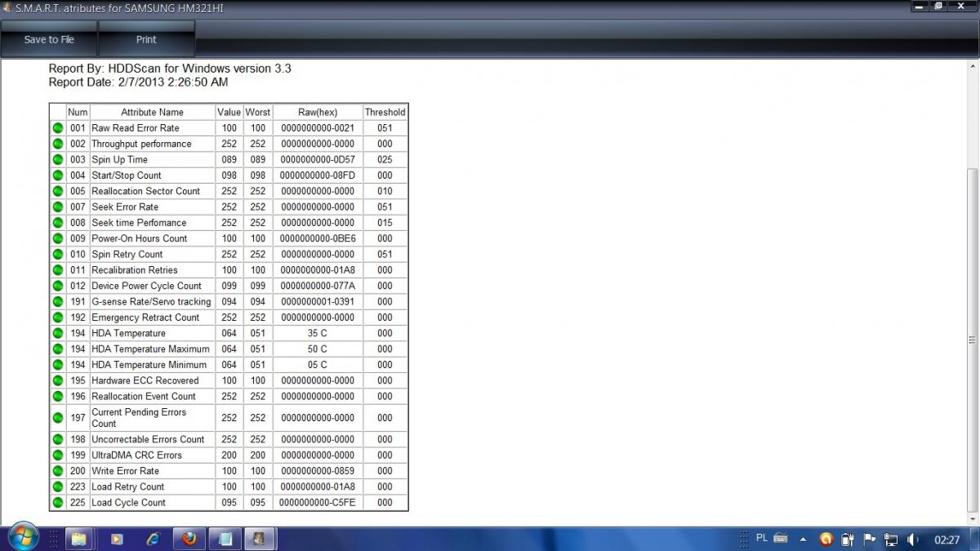Click the Threshold column header
Screen dimensions: 980x551
(x=385, y=112)
